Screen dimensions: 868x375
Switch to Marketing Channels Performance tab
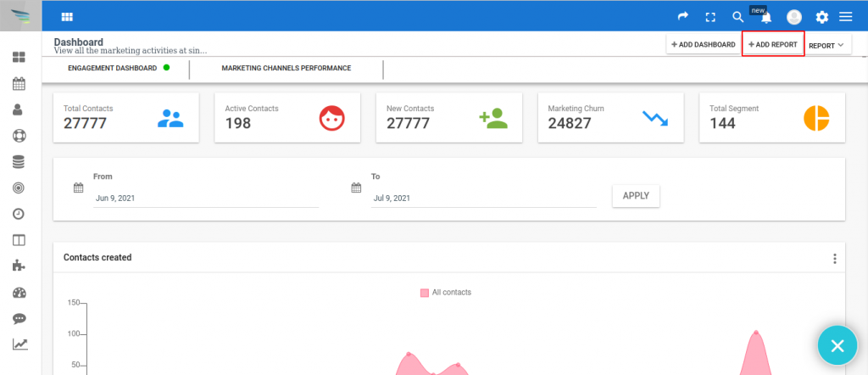tap(287, 68)
